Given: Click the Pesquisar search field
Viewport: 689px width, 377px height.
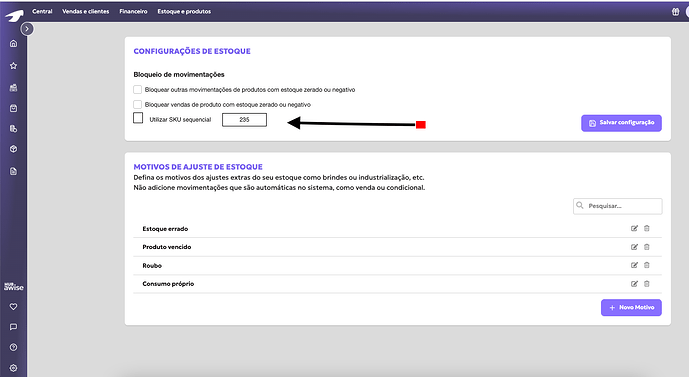Looking at the screenshot, I should pyautogui.click(x=617, y=206).
